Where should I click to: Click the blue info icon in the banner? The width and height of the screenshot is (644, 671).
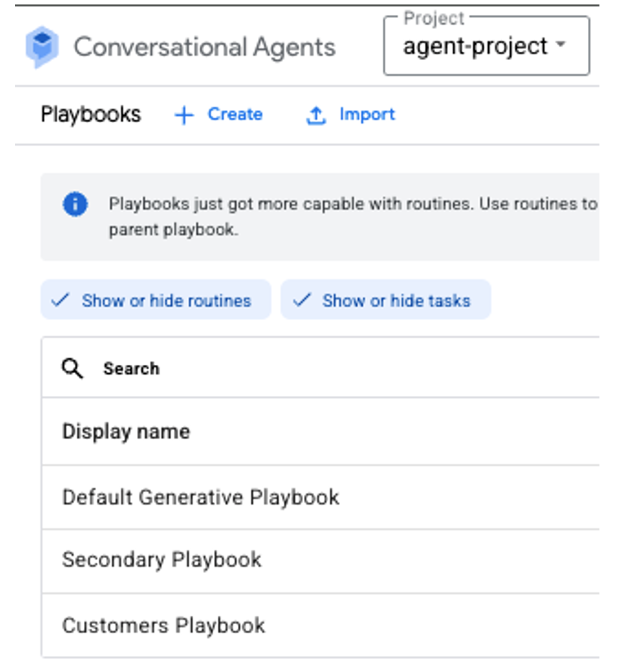coord(75,204)
